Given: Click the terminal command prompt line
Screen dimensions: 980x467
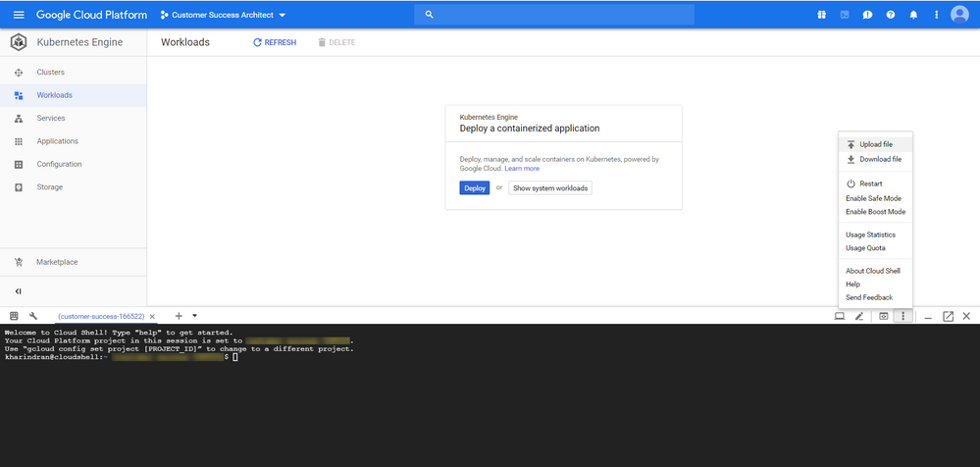Looking at the screenshot, I should click(x=122, y=357).
